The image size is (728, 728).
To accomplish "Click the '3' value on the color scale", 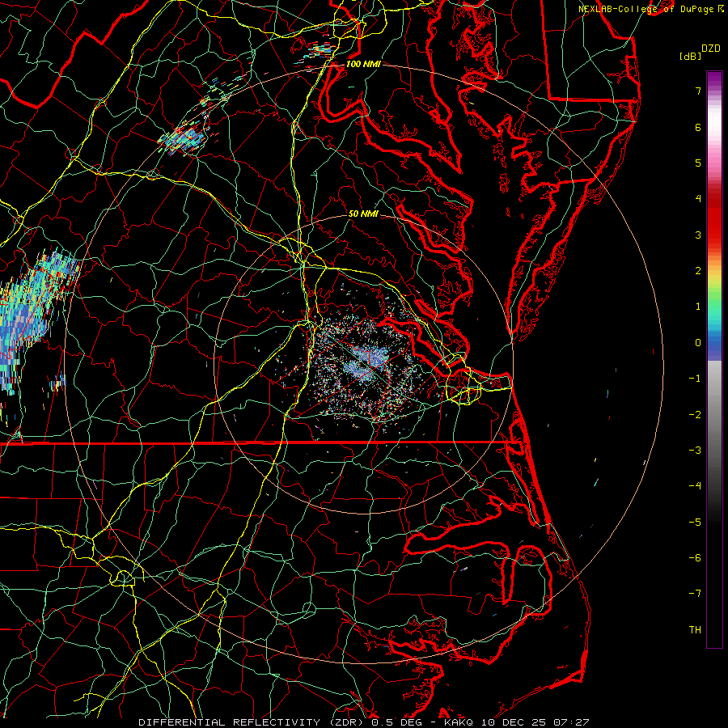I will click(698, 235).
